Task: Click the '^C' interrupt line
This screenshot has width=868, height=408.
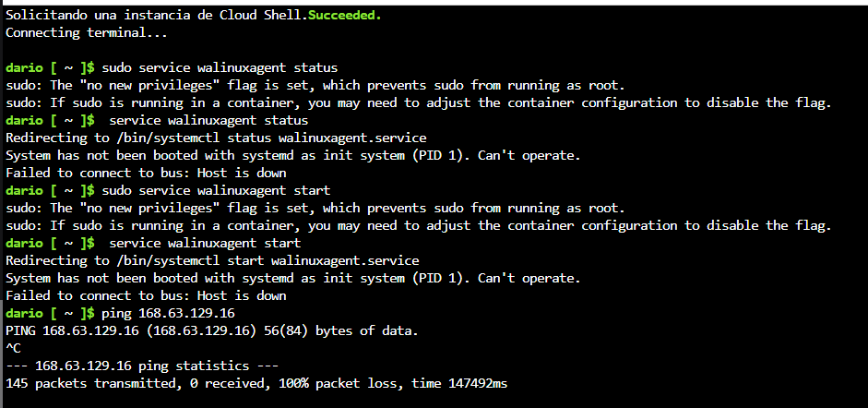Action: point(13,349)
